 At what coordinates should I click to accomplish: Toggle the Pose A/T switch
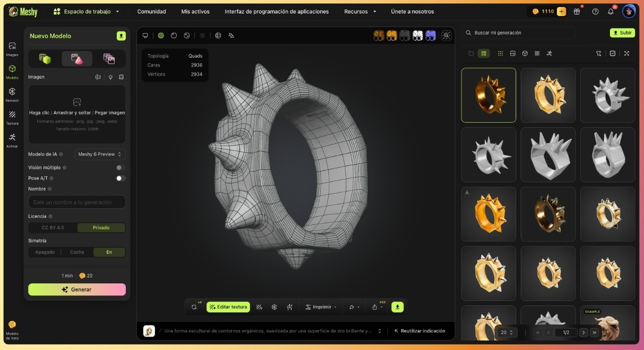coord(120,178)
